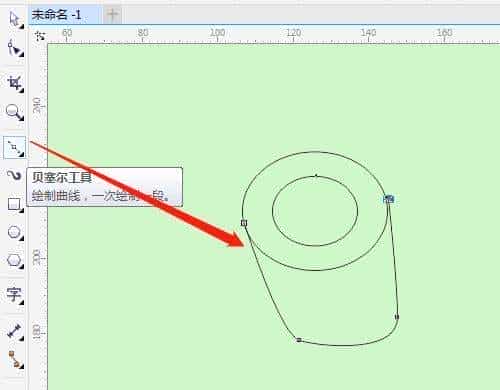The height and width of the screenshot is (390, 500).
Task: Select the Pick (arrow) tool
Action: tap(14, 19)
